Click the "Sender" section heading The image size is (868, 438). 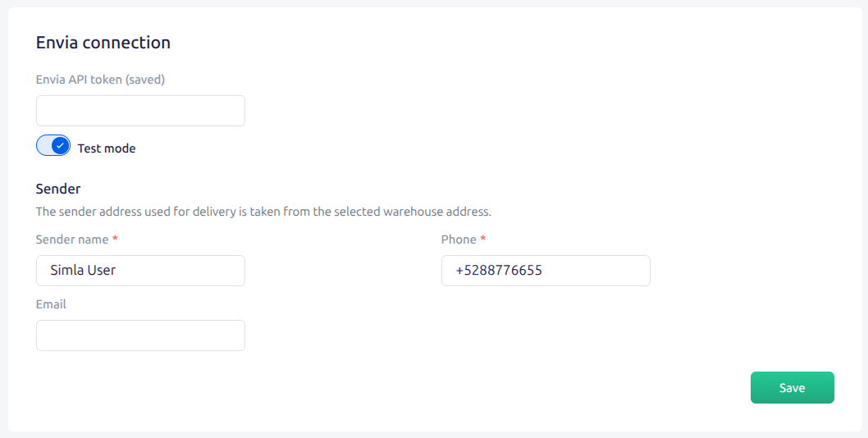(x=58, y=189)
